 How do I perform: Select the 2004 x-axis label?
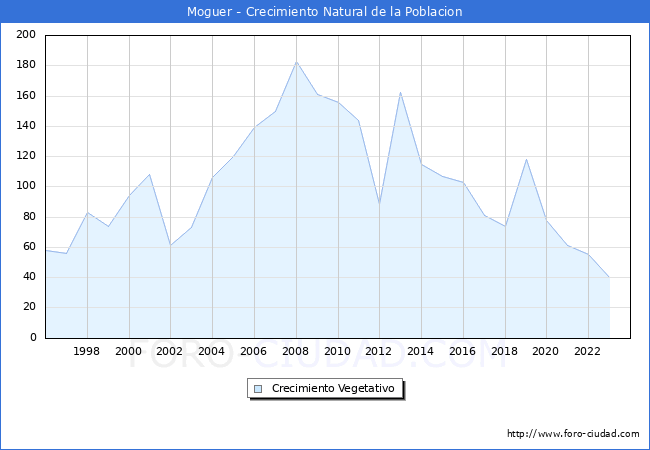[x=212, y=351]
